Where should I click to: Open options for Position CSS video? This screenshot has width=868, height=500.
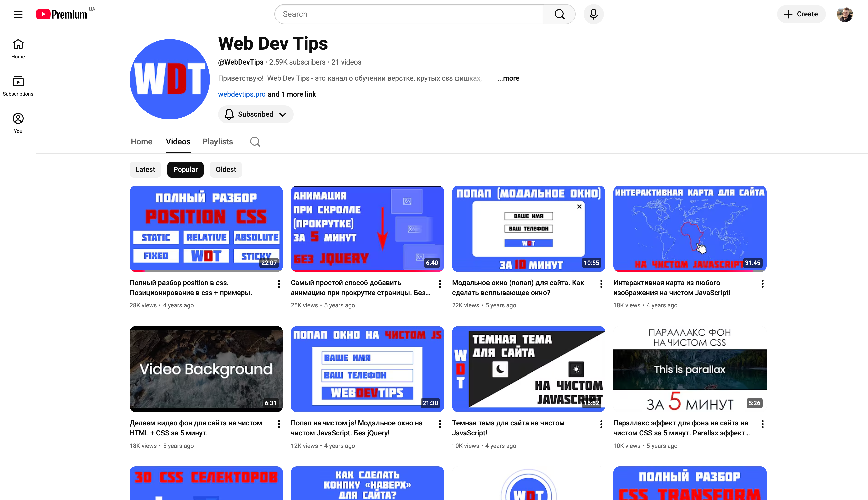tap(278, 284)
